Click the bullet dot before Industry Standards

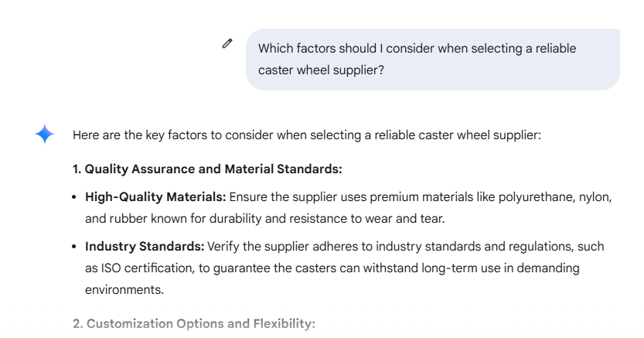coord(76,248)
